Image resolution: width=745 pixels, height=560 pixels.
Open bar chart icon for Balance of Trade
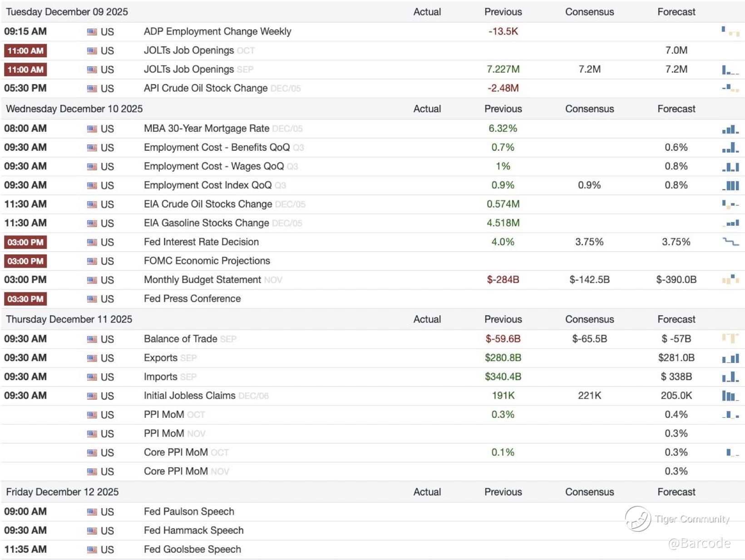(730, 338)
